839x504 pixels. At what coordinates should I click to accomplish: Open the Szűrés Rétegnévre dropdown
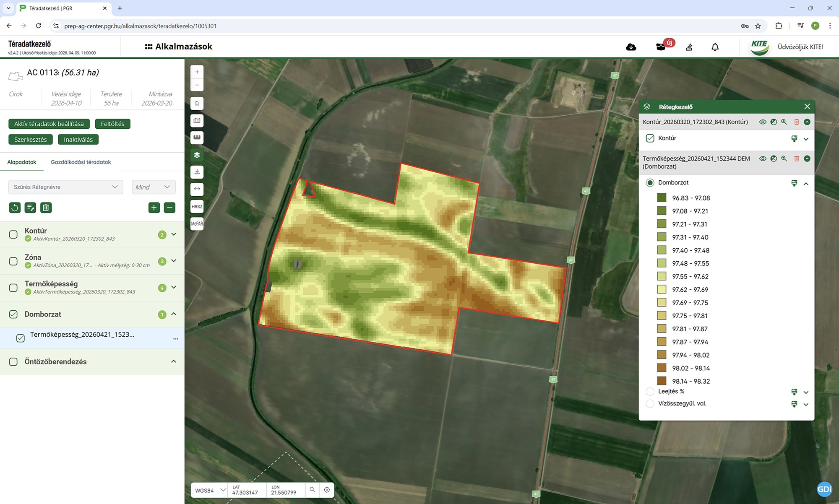click(x=66, y=187)
